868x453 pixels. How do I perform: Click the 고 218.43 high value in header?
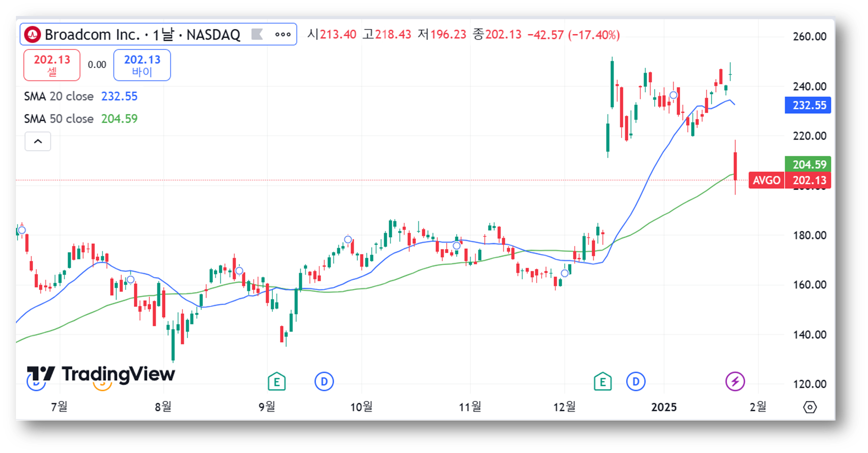387,34
